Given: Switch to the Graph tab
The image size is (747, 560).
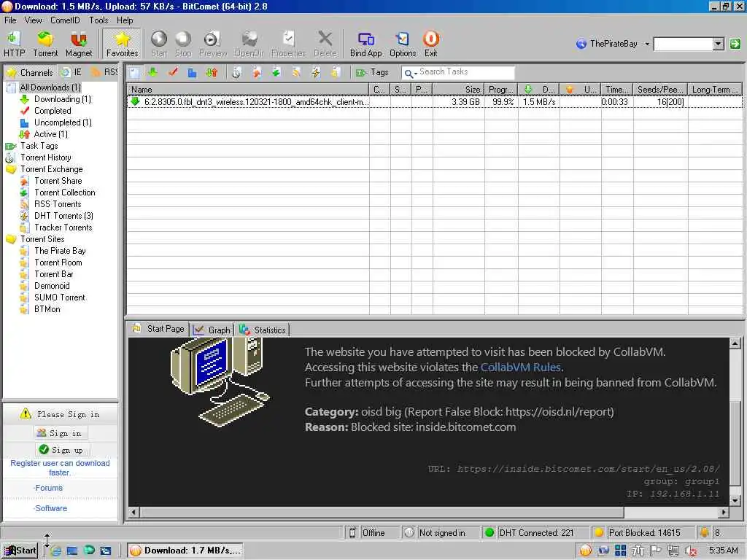Looking at the screenshot, I should [212, 330].
